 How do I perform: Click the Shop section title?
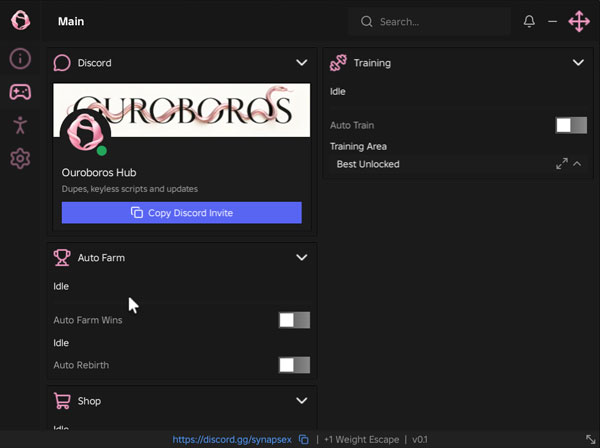(x=89, y=401)
